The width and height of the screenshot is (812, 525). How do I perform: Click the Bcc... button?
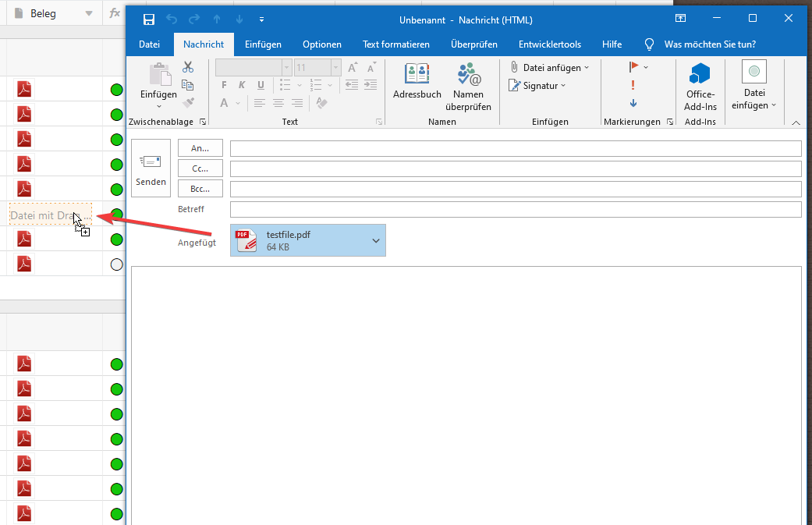pyautogui.click(x=200, y=189)
